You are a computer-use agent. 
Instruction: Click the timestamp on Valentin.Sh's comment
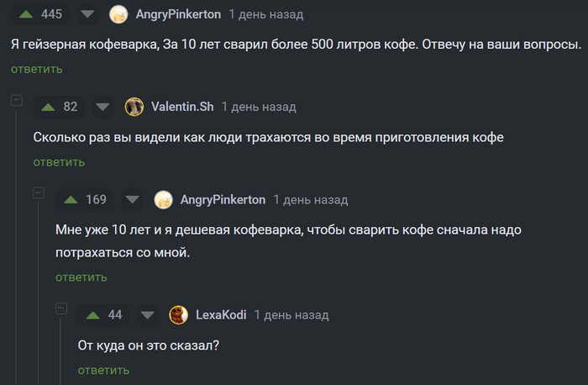point(263,107)
